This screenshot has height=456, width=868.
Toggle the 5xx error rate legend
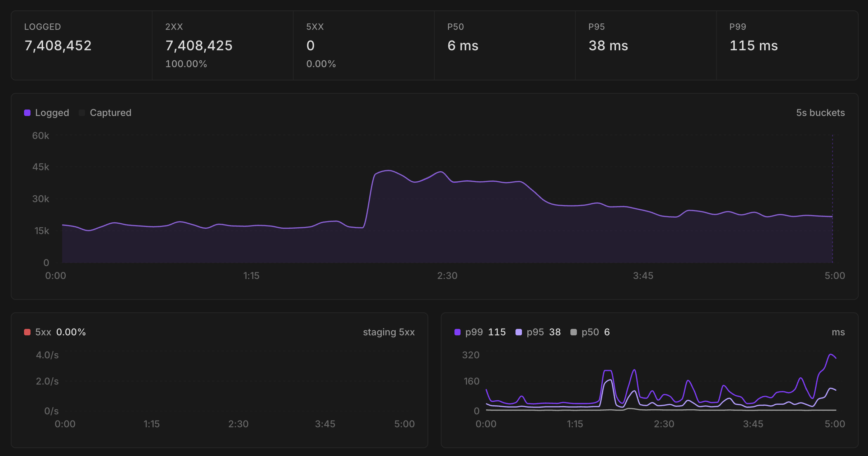(x=55, y=332)
